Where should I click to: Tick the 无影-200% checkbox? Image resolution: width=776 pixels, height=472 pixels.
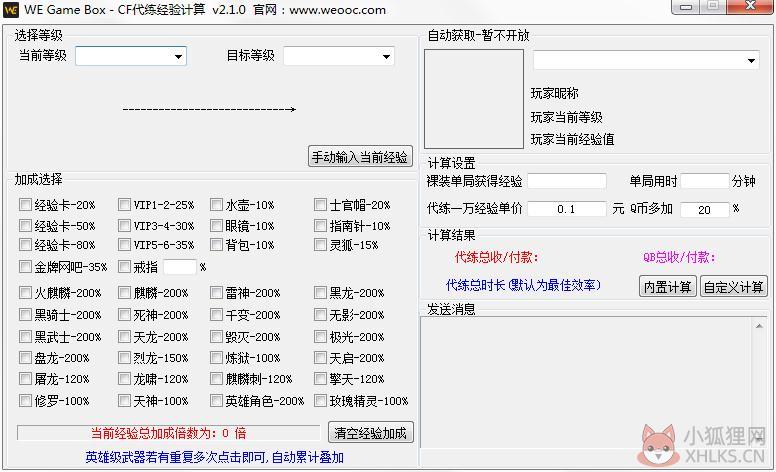click(320, 314)
